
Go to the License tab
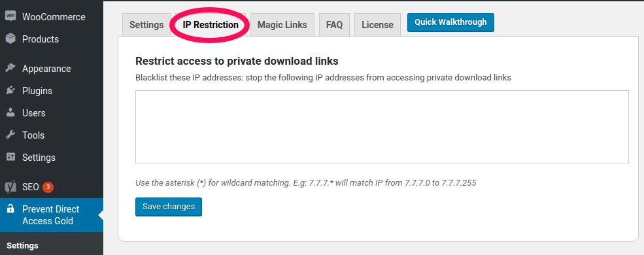pyautogui.click(x=377, y=25)
